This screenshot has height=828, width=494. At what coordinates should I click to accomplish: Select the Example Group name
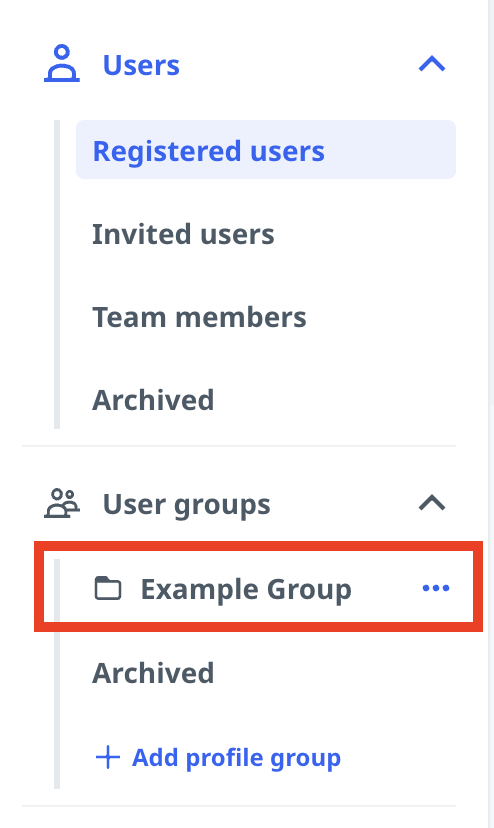click(x=246, y=589)
